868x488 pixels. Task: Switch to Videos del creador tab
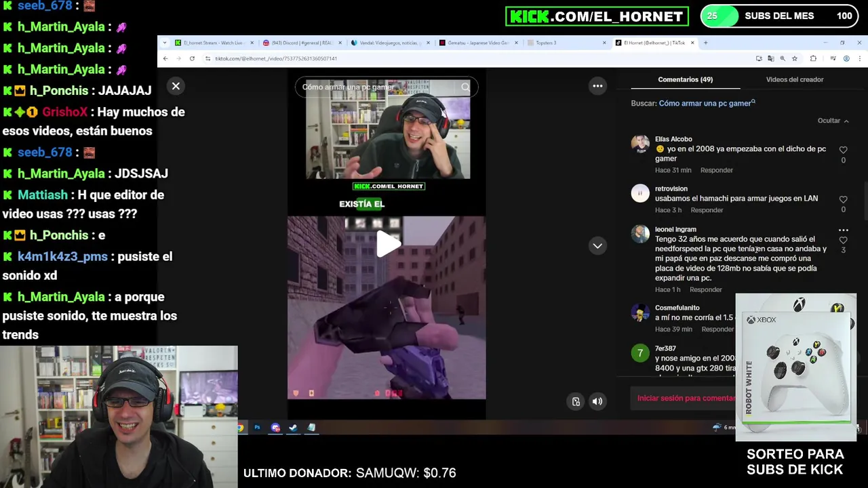[x=795, y=79]
